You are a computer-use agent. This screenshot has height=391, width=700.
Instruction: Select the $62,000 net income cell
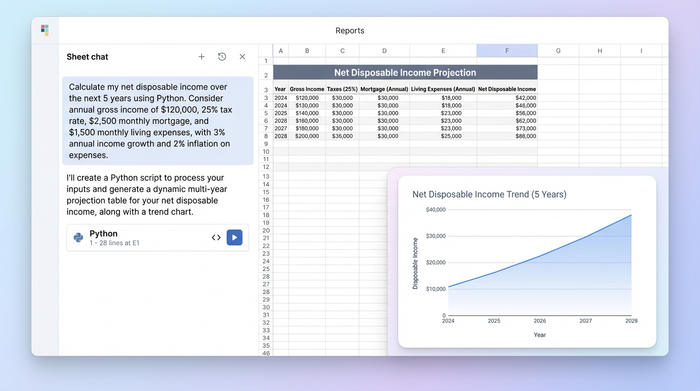click(507, 121)
